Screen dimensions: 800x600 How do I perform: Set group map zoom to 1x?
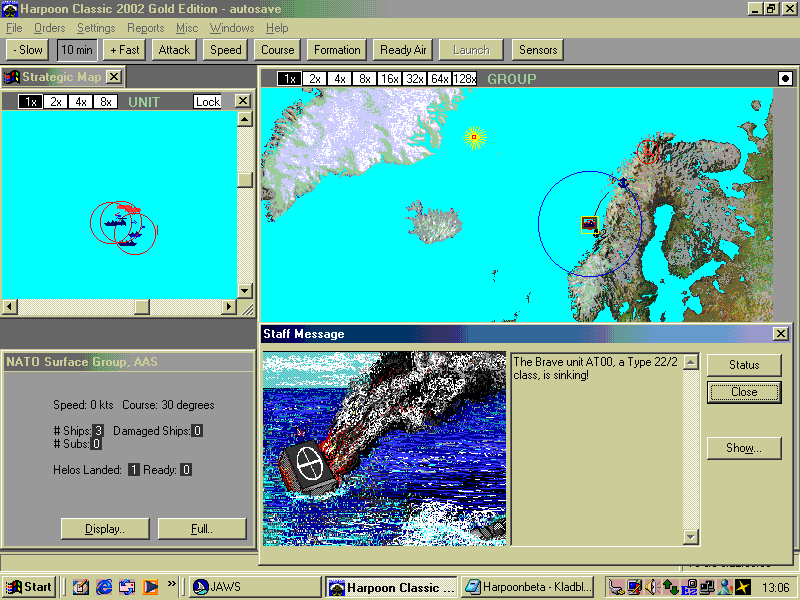tap(289, 79)
